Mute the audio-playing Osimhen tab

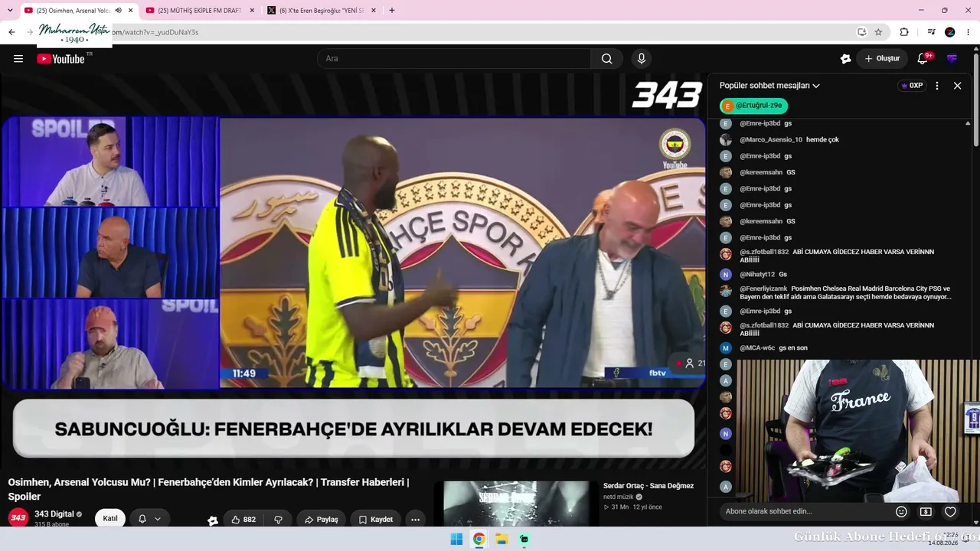(119, 11)
